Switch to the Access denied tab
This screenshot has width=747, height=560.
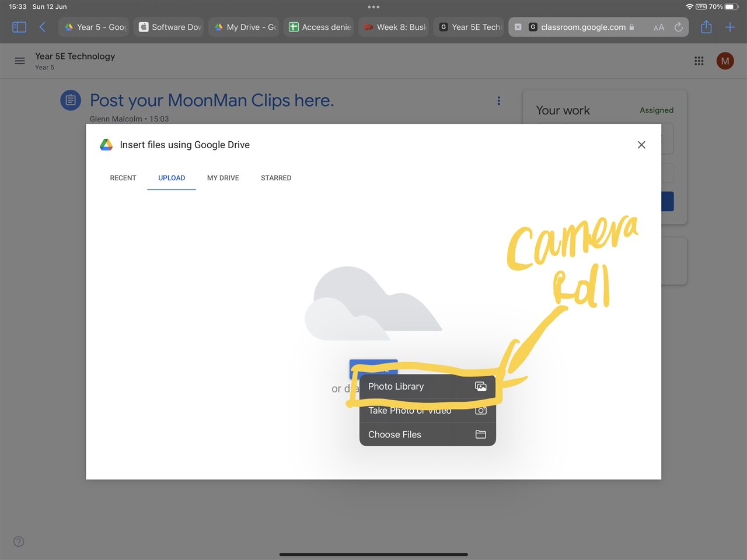[x=319, y=27]
